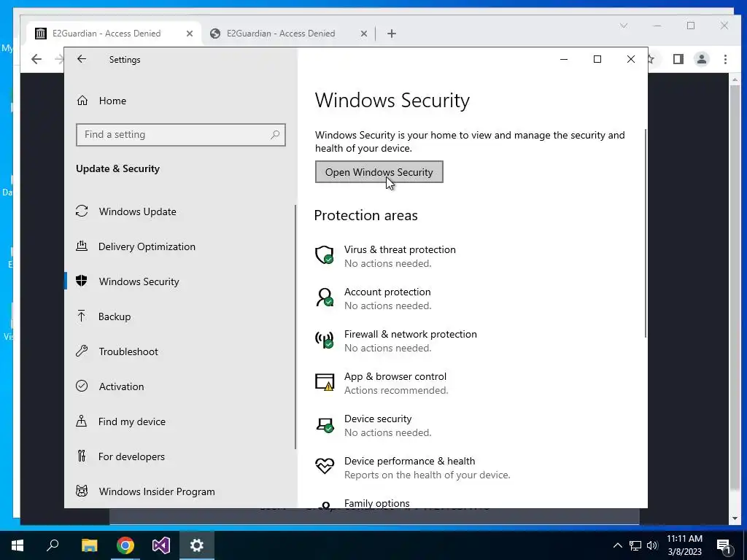The width and height of the screenshot is (747, 560).
Task: Go to Home in Settings
Action: tap(179, 101)
